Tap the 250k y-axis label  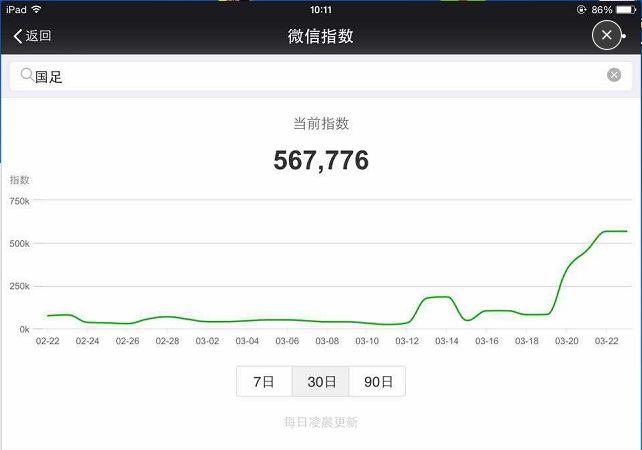[x=20, y=286]
